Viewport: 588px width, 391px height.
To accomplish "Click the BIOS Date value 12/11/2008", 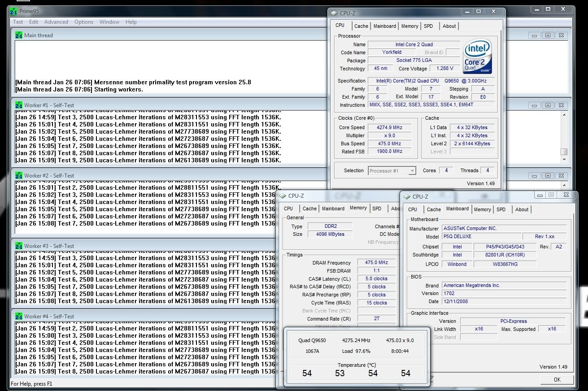I will pyautogui.click(x=504, y=301).
